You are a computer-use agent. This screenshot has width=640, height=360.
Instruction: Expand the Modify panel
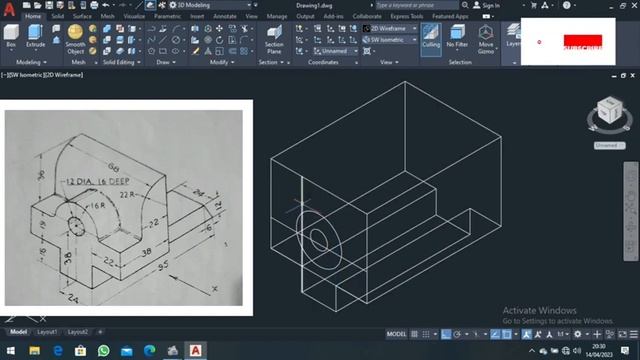coord(222,62)
